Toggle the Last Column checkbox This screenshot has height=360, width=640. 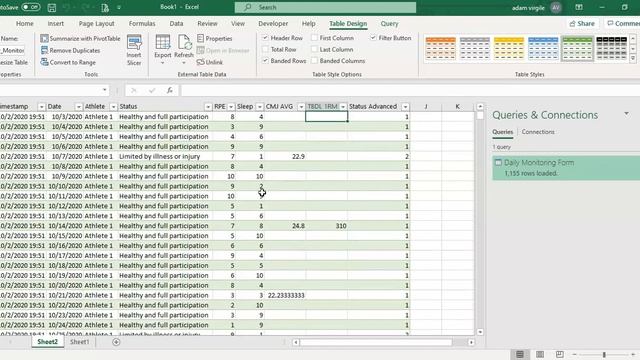coord(314,49)
